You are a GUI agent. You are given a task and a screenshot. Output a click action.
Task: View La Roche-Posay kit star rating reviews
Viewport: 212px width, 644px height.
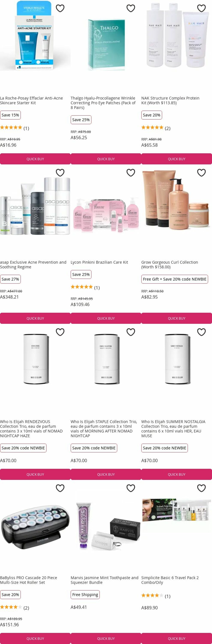[x=15, y=128]
